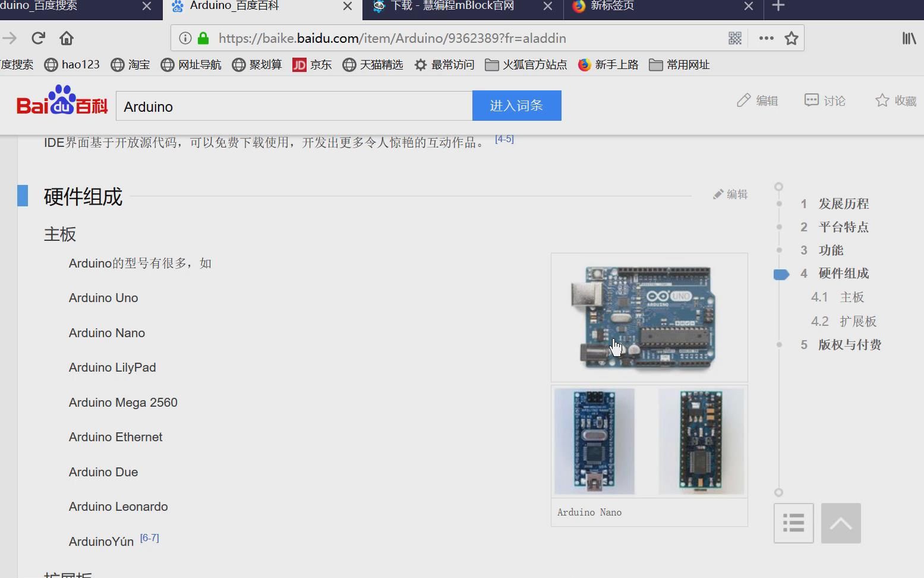924x578 pixels.
Task: Click the browser address bar URL
Action: (392, 38)
